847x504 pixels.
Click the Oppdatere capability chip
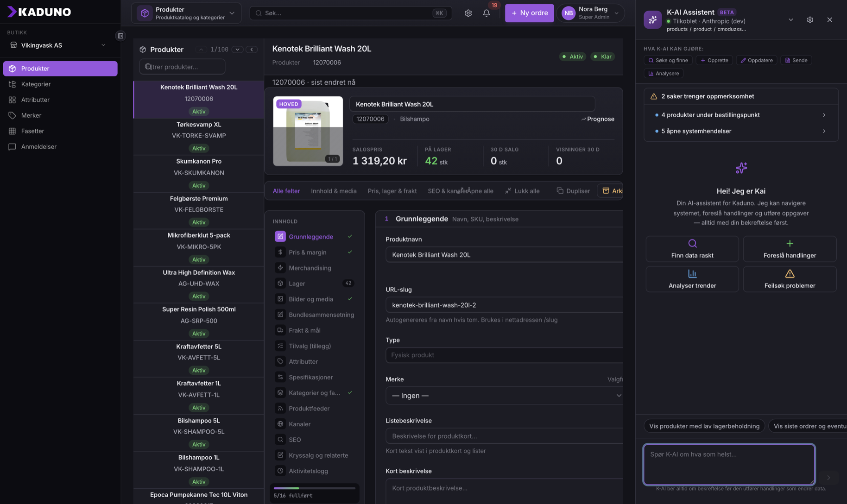[757, 60]
